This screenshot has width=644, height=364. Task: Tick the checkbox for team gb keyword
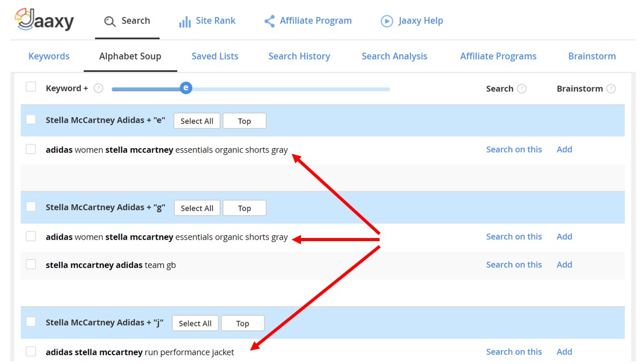click(x=31, y=264)
